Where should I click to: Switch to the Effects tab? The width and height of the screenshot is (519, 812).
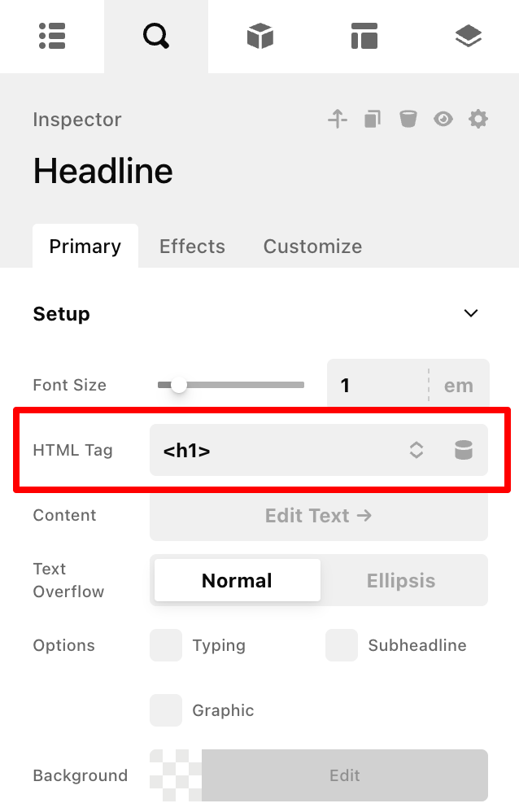[x=192, y=247]
